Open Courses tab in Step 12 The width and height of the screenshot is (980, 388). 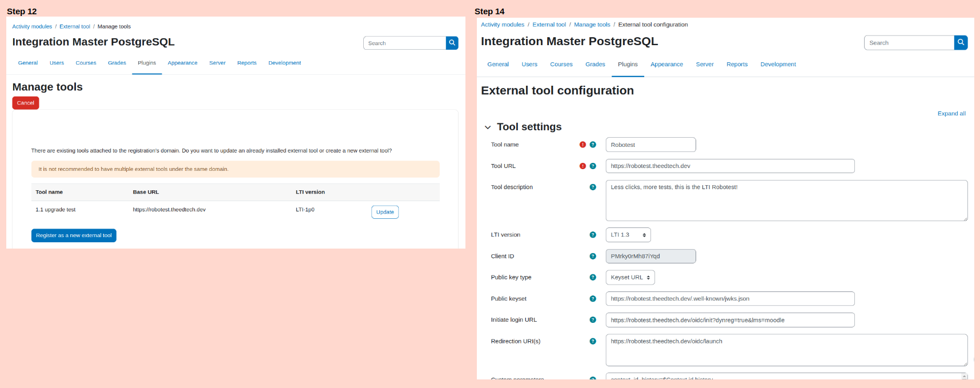point(86,63)
